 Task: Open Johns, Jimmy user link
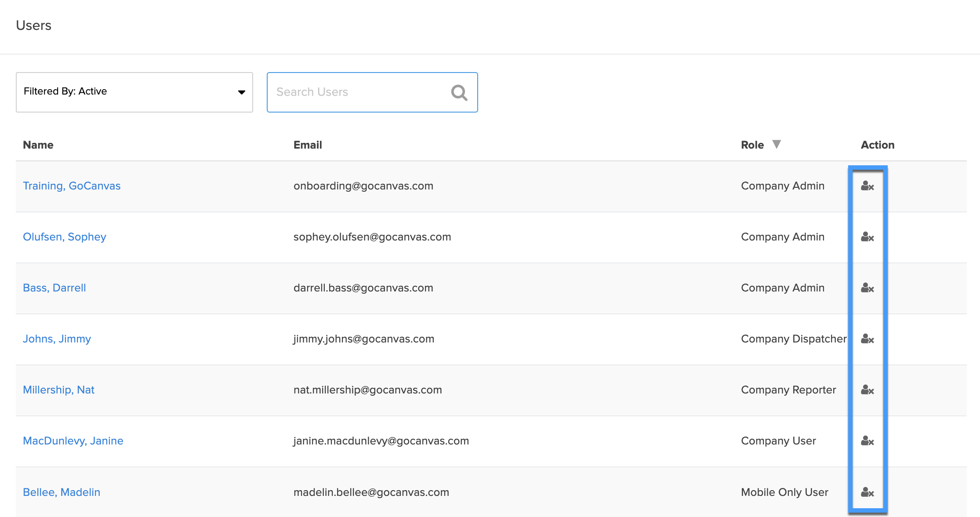click(57, 339)
